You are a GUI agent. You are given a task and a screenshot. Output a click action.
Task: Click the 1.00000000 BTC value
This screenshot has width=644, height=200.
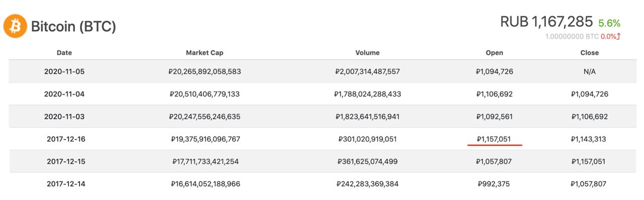click(572, 36)
